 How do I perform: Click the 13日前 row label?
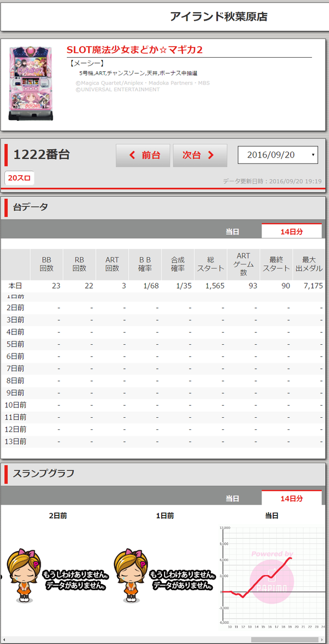(15, 441)
